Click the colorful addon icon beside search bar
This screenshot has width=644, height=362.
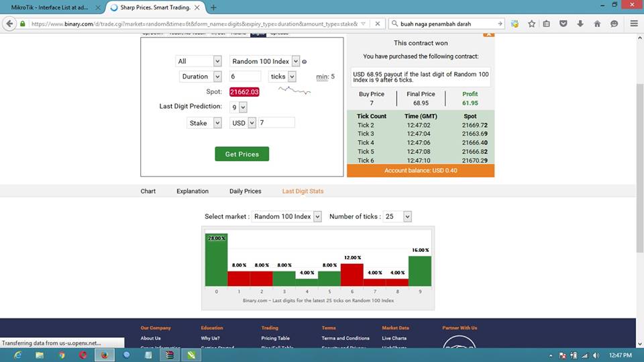tap(515, 24)
